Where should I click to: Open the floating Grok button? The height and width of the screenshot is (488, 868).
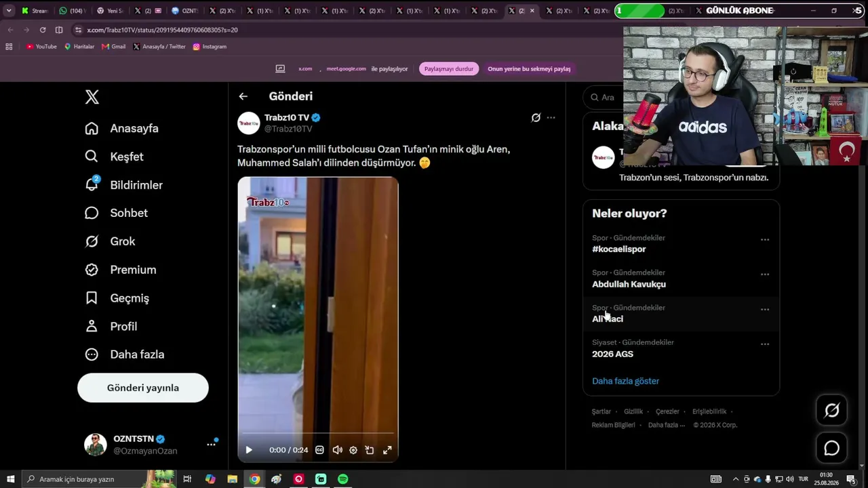click(832, 410)
